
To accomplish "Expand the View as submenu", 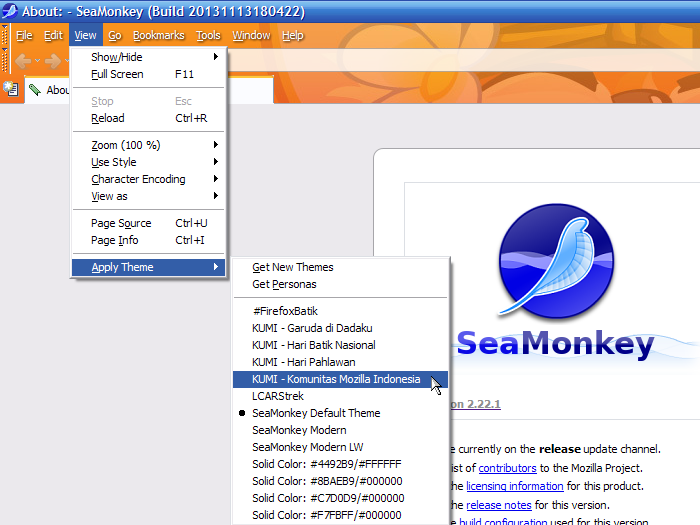I will pos(149,196).
